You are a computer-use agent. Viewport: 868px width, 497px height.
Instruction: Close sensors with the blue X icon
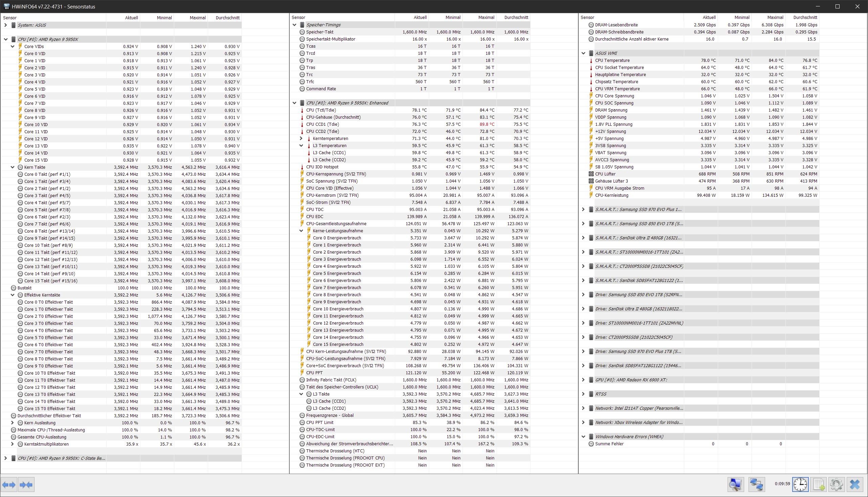855,485
